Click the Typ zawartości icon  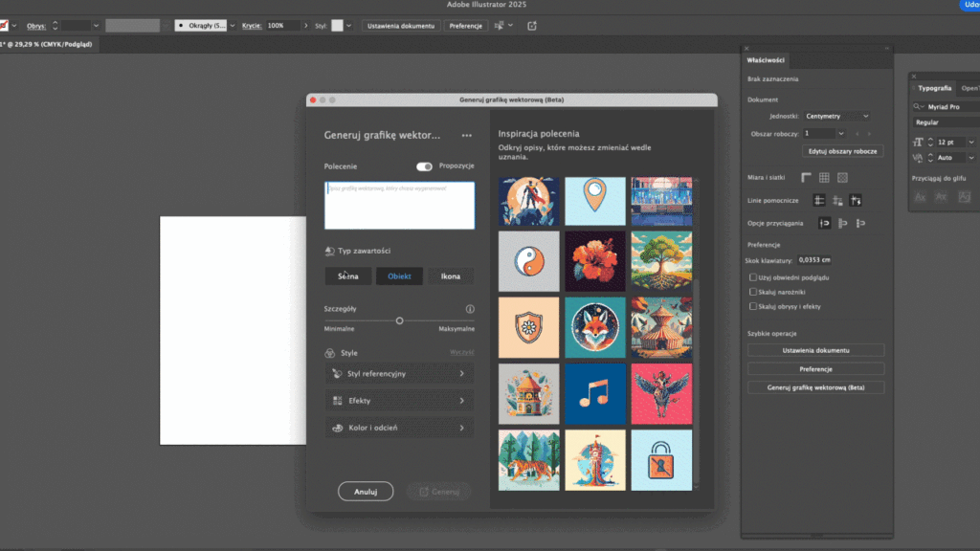tap(329, 252)
